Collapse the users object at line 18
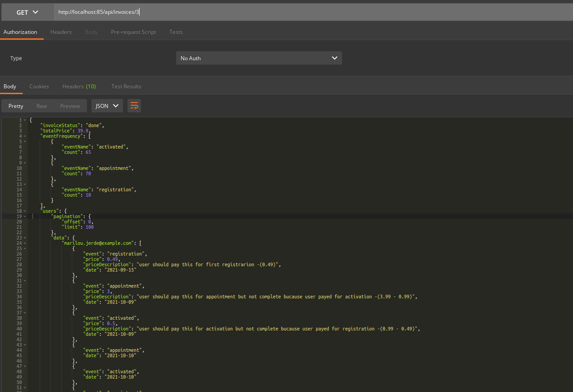573x392 pixels. point(25,211)
